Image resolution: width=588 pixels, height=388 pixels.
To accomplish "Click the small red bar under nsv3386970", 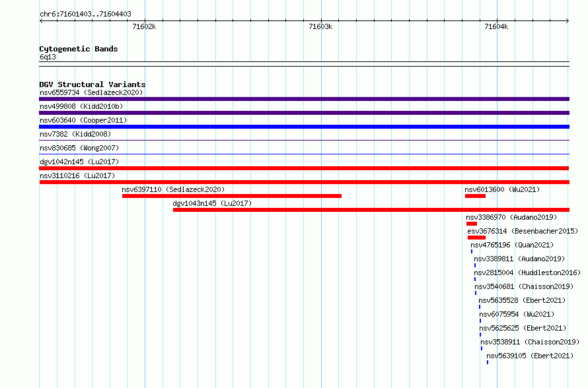I will [x=472, y=224].
